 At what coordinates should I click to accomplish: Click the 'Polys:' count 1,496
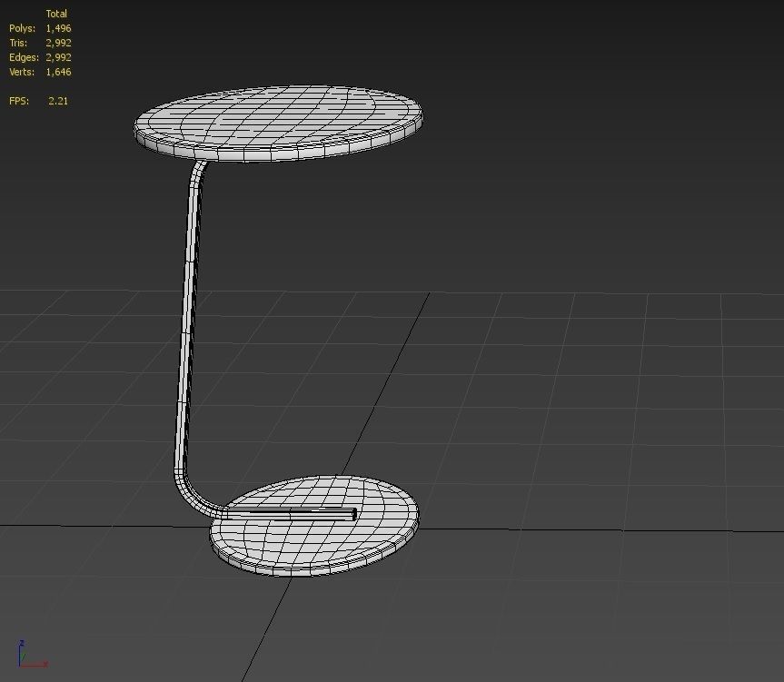58,28
